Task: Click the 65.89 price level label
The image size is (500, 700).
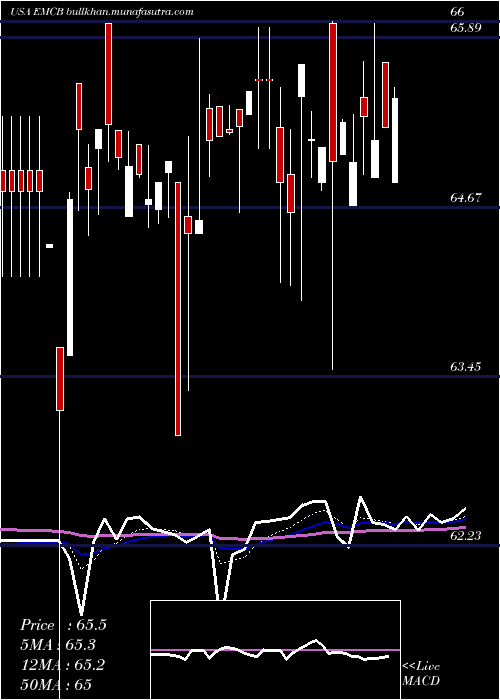Action: click(x=466, y=28)
